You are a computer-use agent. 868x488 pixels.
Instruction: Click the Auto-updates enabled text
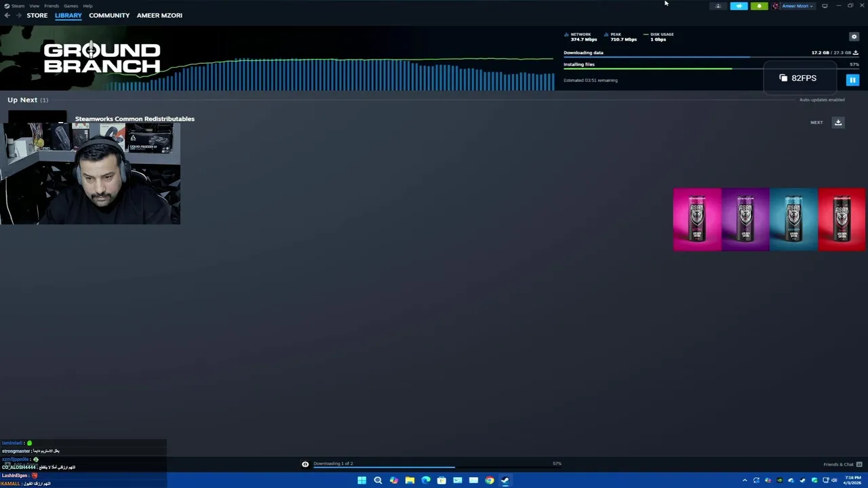[822, 100]
